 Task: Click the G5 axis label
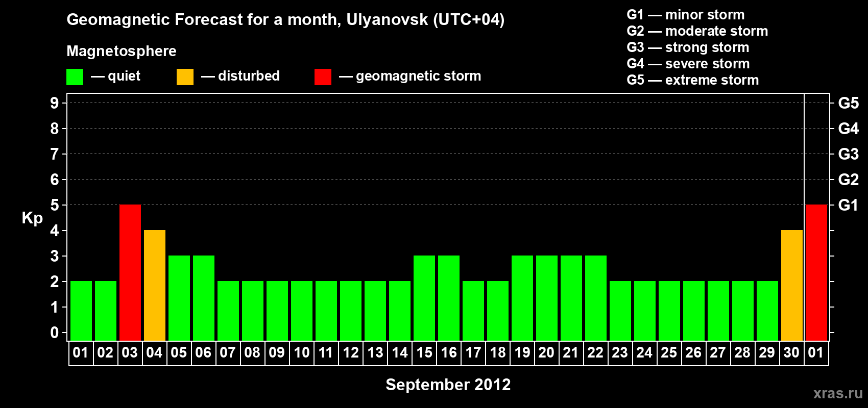coord(848,103)
